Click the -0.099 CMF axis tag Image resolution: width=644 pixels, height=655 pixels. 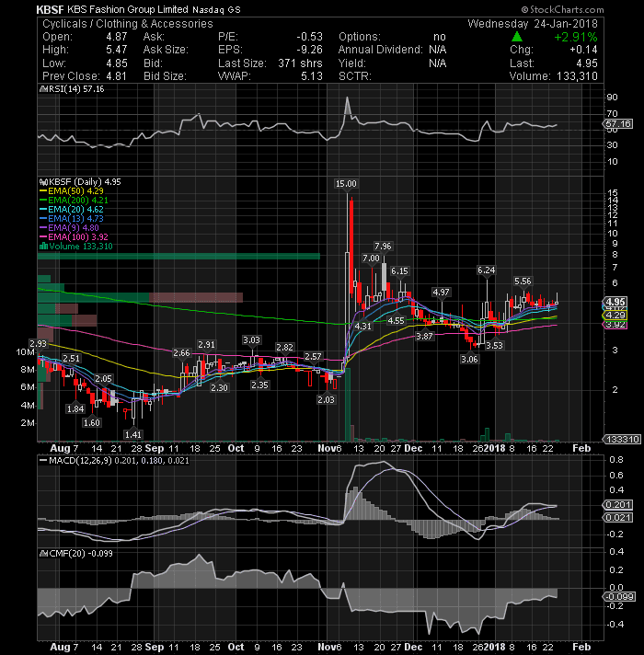(620, 596)
